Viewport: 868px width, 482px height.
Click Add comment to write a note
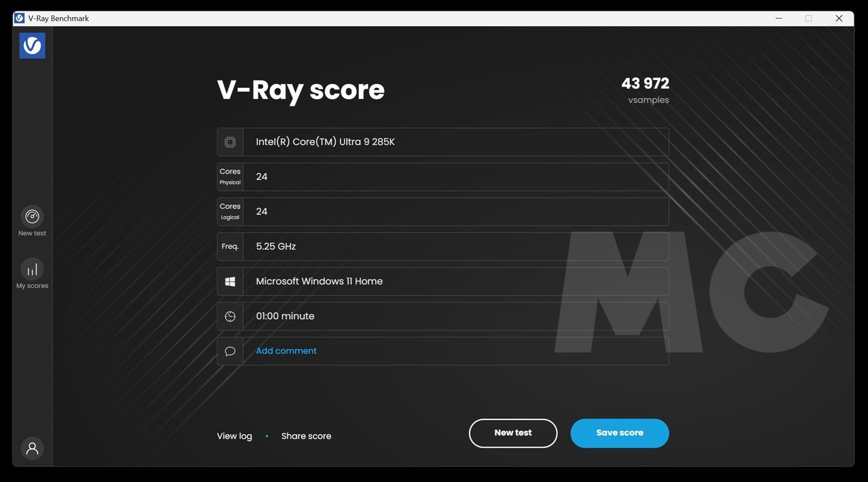pos(286,350)
